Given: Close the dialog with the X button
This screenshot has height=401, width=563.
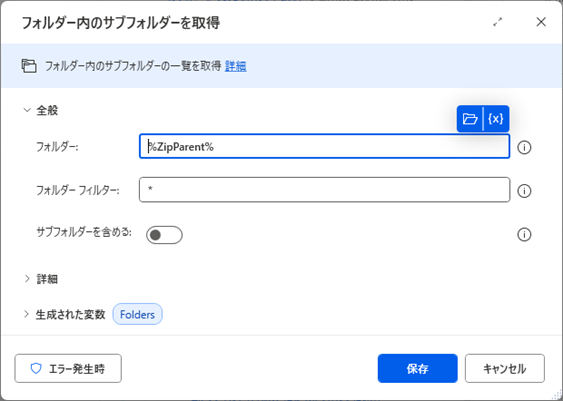Looking at the screenshot, I should [x=541, y=22].
